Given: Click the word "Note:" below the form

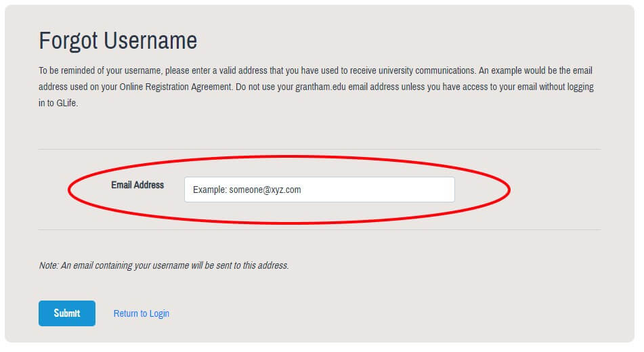Looking at the screenshot, I should [x=49, y=265].
